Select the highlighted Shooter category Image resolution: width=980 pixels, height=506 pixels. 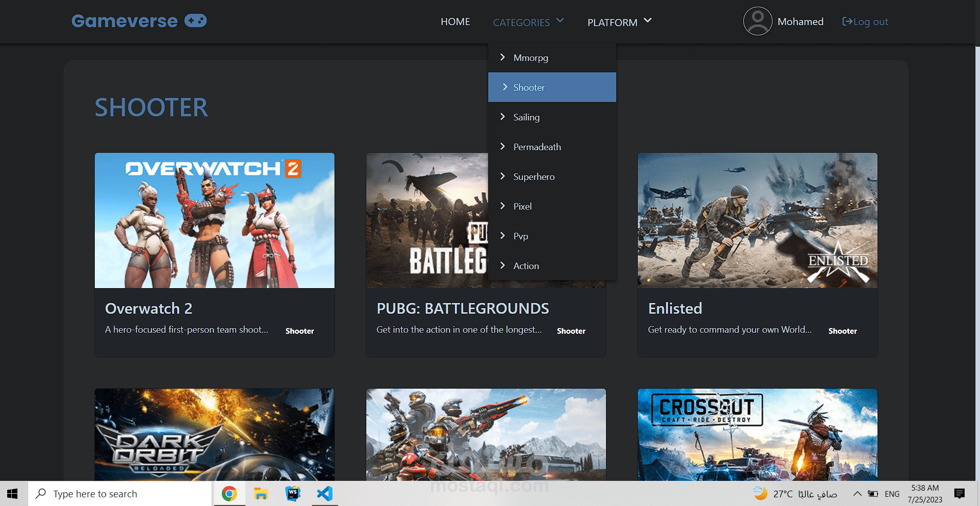552,87
